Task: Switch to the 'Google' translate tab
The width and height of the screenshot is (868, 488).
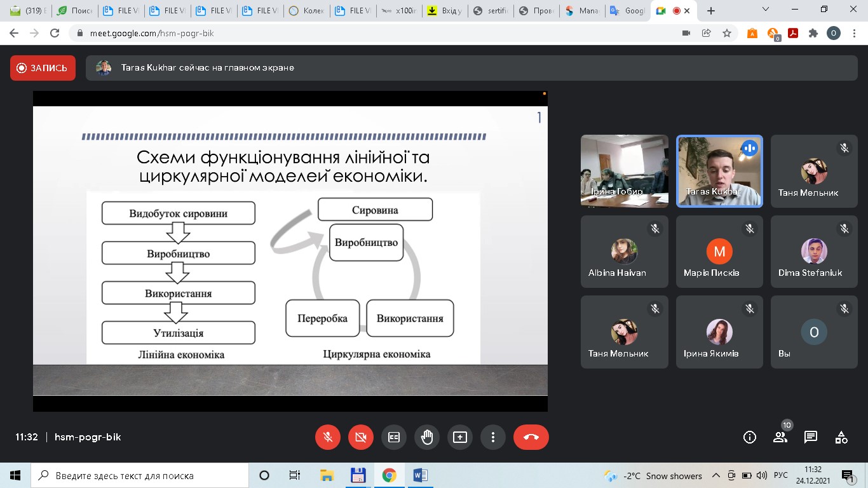Action: pyautogui.click(x=628, y=11)
